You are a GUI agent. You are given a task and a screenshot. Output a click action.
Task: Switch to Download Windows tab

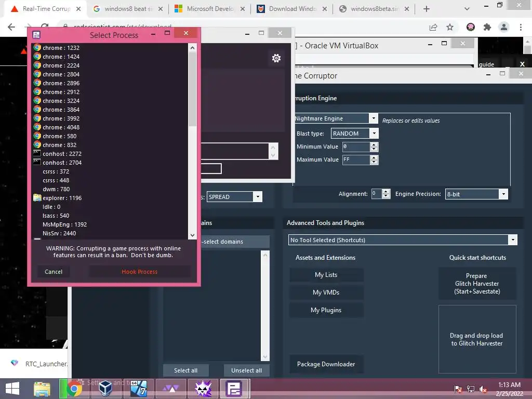pos(292,9)
